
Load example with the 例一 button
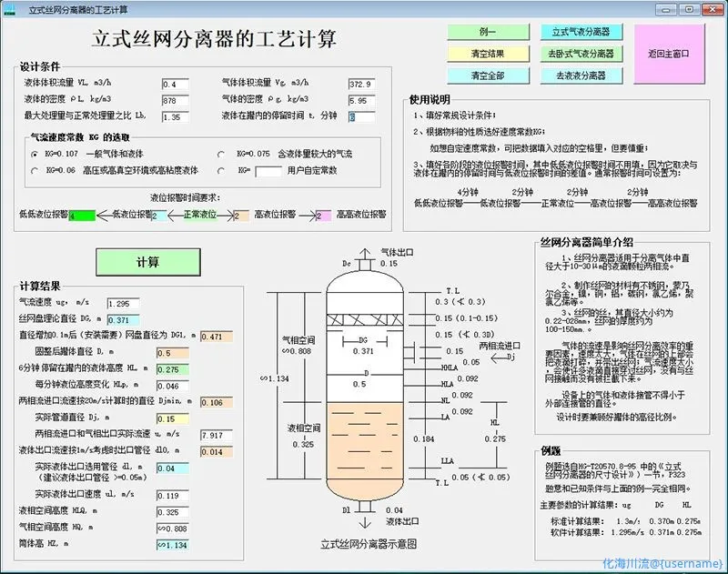click(x=488, y=32)
